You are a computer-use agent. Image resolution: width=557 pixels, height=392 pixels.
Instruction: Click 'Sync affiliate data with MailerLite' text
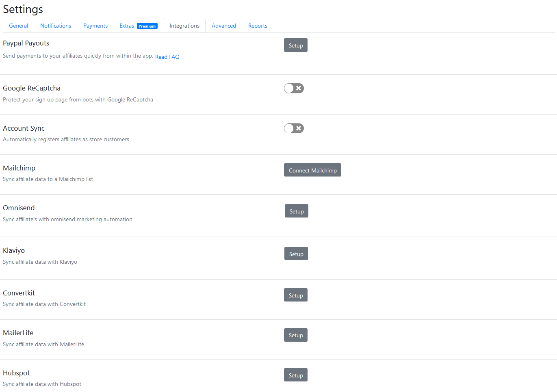coord(43,344)
